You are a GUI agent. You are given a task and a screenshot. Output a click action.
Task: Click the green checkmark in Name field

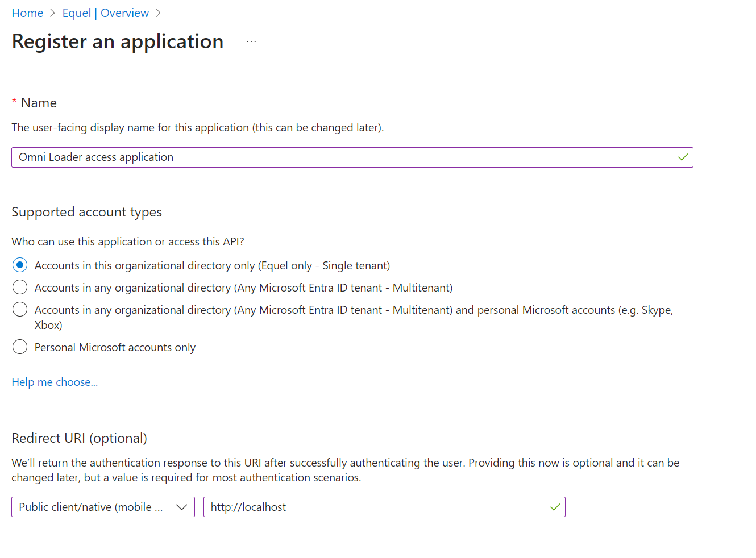click(x=683, y=157)
